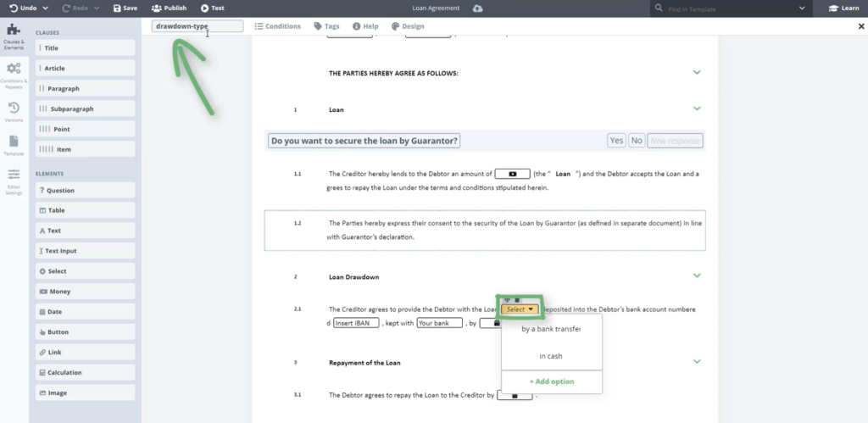The image size is (868, 423).
Task: Open the Clauses & Elements sidebar panel
Action: point(14,34)
